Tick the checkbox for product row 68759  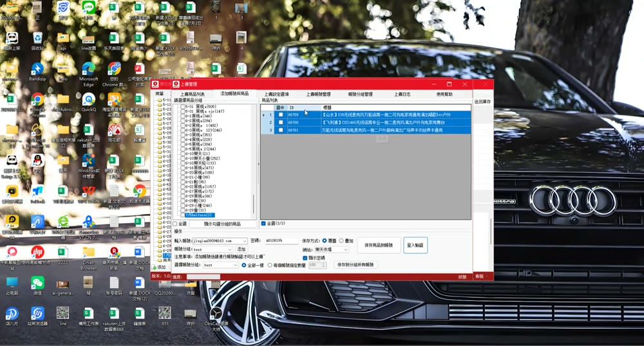point(281,114)
